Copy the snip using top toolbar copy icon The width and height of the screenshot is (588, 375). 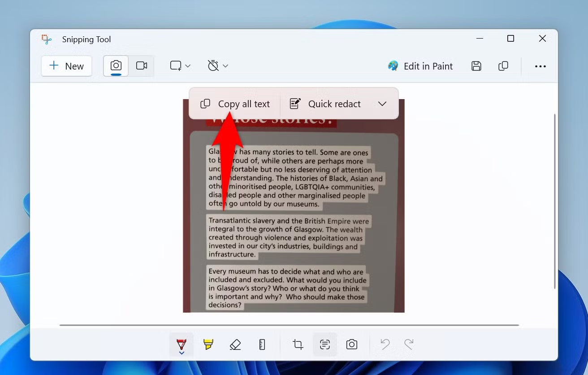coord(503,66)
